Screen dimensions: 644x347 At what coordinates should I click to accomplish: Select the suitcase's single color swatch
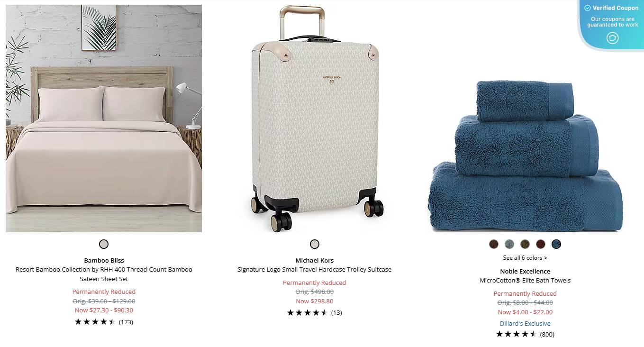(x=315, y=244)
